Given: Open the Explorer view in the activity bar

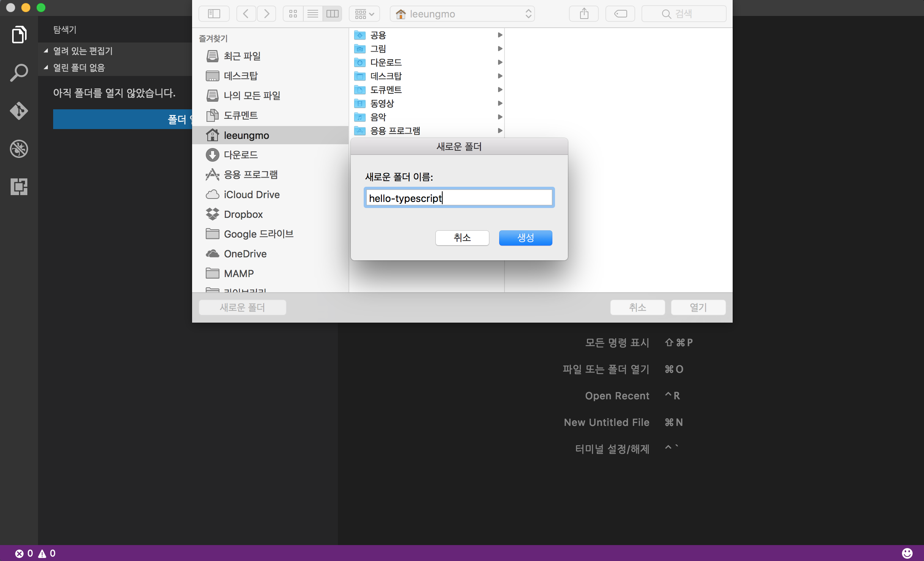Looking at the screenshot, I should [x=19, y=35].
